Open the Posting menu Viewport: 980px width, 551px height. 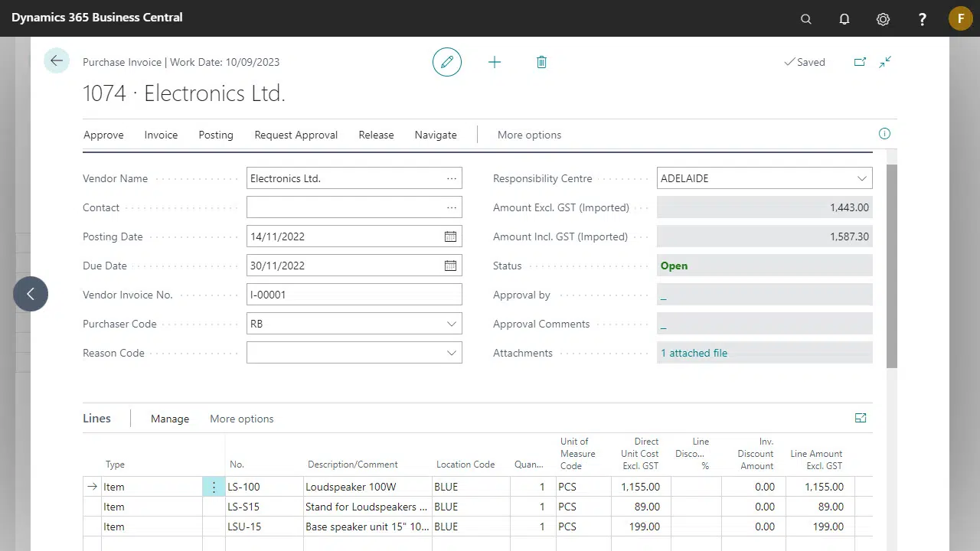click(215, 135)
